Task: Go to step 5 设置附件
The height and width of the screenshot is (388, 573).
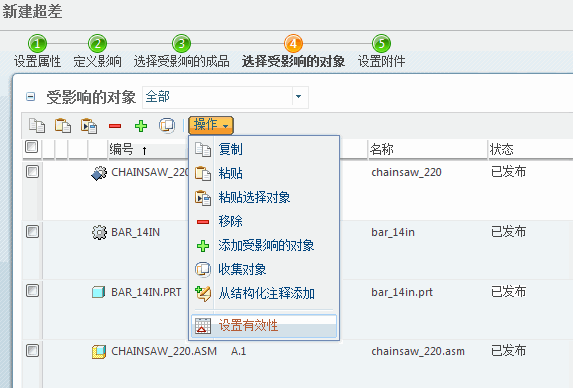Action: click(x=381, y=44)
